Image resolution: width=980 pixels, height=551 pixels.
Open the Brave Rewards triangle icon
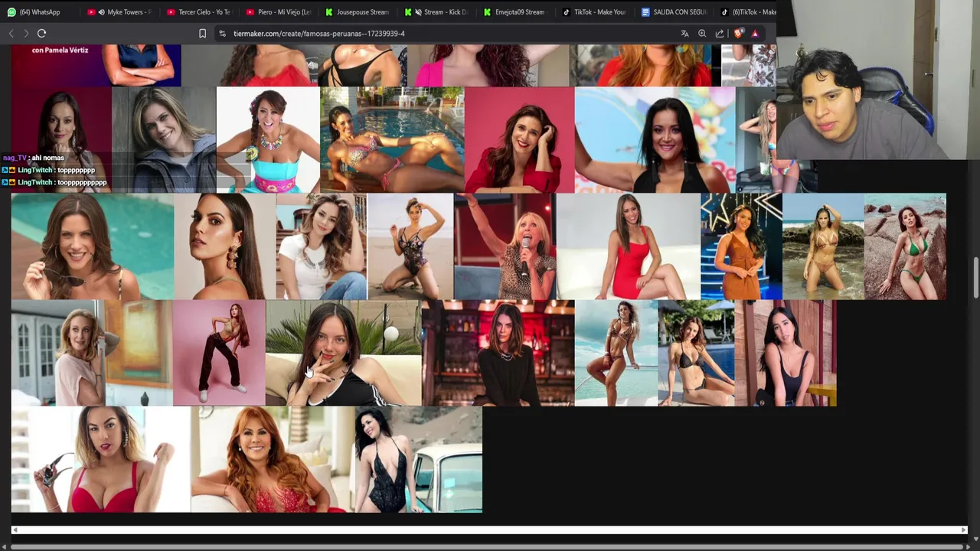pyautogui.click(x=755, y=34)
